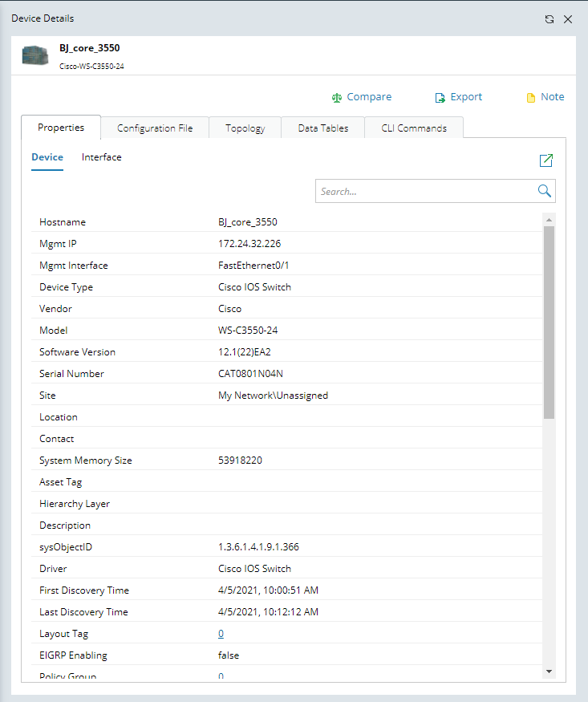
Task: Click the Layout Tag value link 0
Action: tap(221, 634)
